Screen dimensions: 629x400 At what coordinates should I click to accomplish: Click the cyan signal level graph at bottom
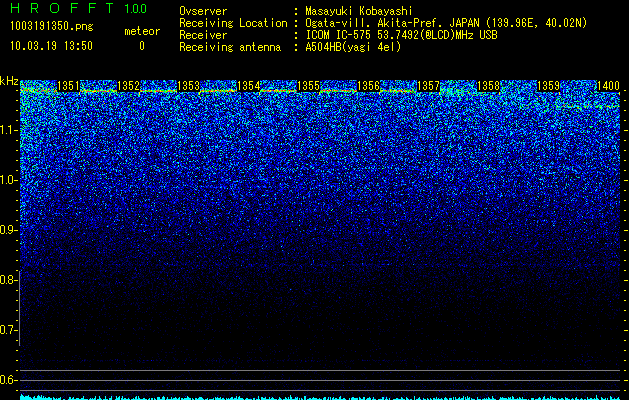[x=320, y=397]
